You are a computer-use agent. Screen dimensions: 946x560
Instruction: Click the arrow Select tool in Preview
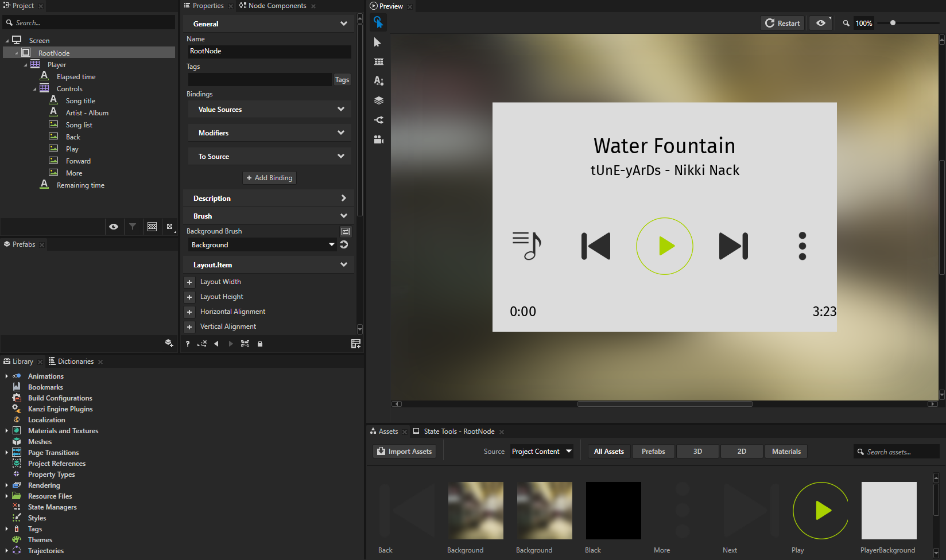378,42
